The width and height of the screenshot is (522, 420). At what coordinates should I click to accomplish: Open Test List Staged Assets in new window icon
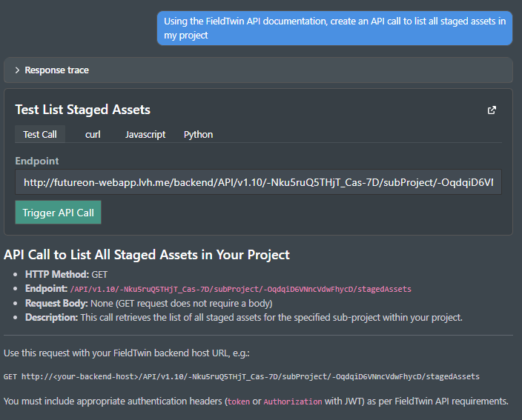pyautogui.click(x=492, y=110)
